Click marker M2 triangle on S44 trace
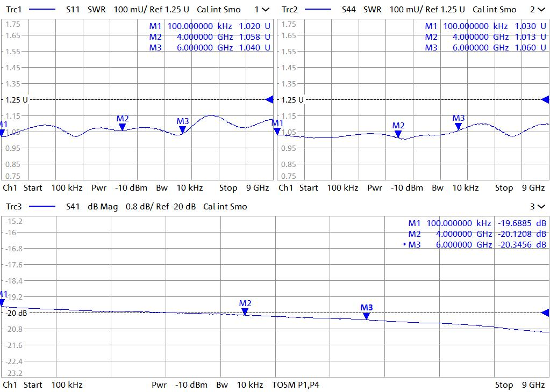Image resolution: width=550 pixels, height=392 pixels. tap(398, 134)
